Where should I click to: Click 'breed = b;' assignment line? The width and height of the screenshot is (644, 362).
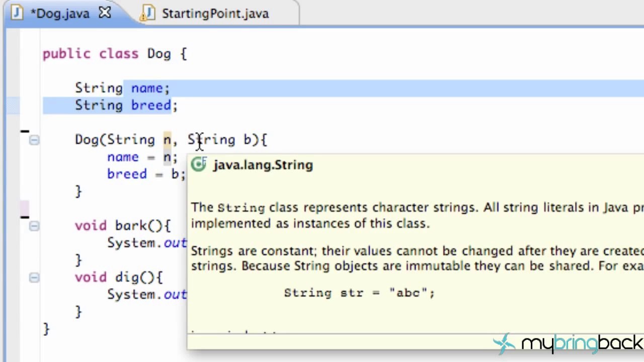[x=146, y=174]
